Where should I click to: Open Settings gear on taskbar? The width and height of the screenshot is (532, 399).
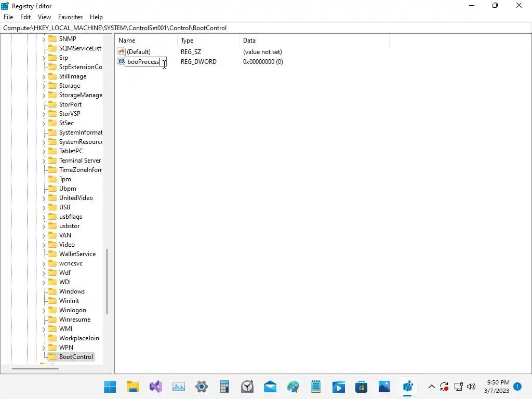click(202, 387)
